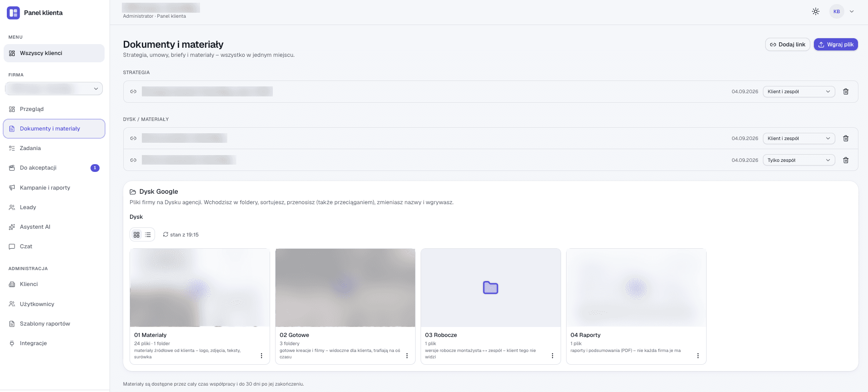The height and width of the screenshot is (392, 868).
Task: Open Szablony raportów
Action: tap(54, 324)
